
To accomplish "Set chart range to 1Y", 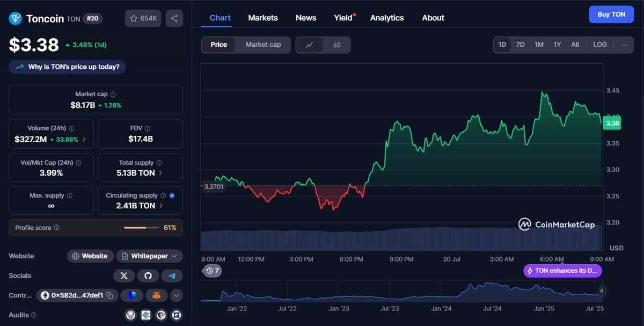I will (557, 45).
